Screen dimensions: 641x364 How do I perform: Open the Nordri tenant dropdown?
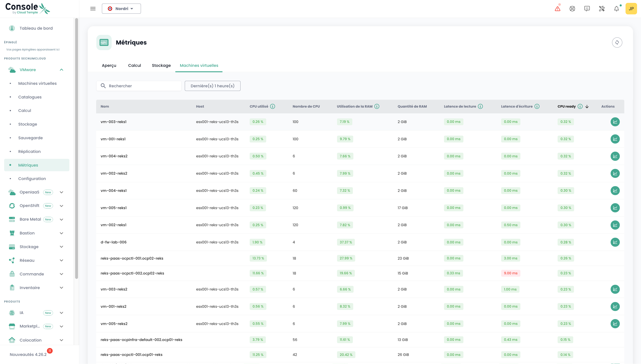(121, 9)
